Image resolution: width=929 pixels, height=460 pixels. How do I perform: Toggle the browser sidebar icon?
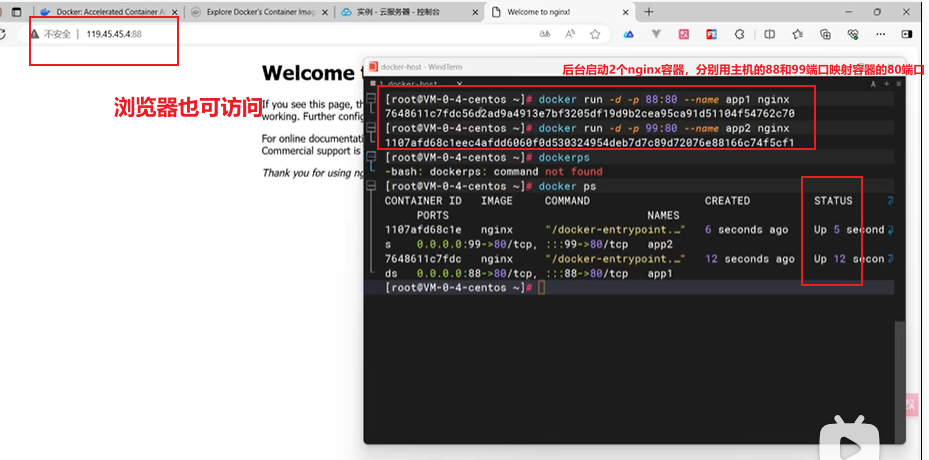906,34
